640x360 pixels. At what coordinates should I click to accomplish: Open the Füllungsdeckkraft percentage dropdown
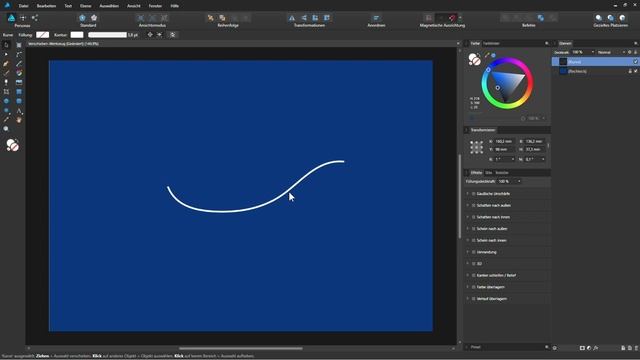coord(519,181)
